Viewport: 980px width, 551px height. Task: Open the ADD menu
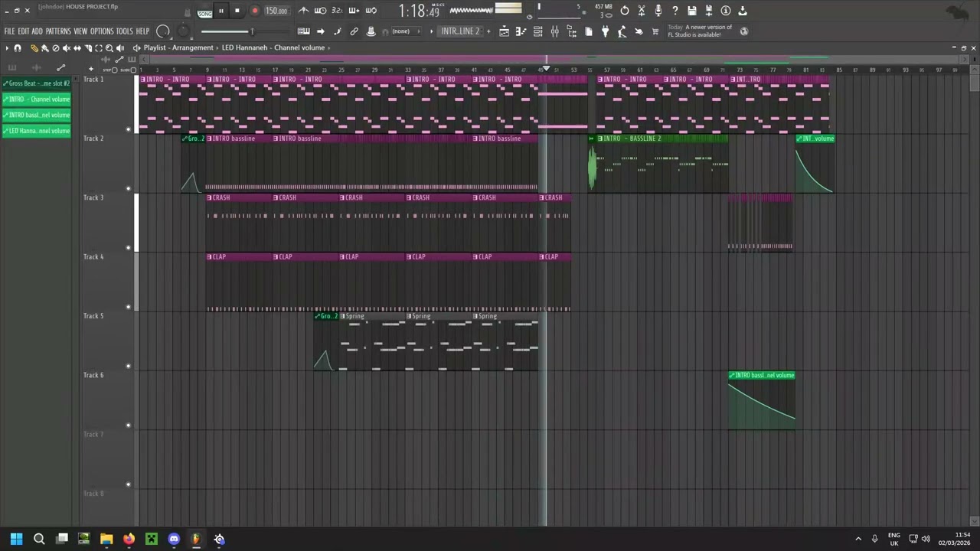(37, 31)
